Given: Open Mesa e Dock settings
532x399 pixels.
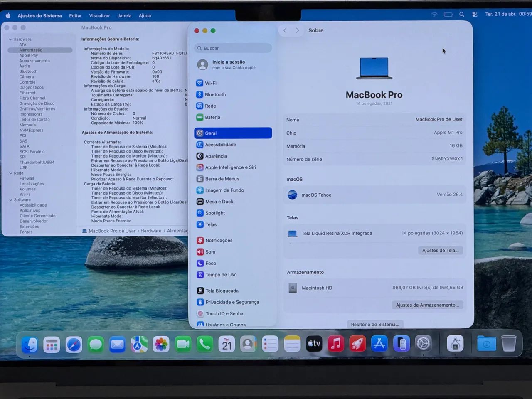Looking at the screenshot, I should (233, 202).
